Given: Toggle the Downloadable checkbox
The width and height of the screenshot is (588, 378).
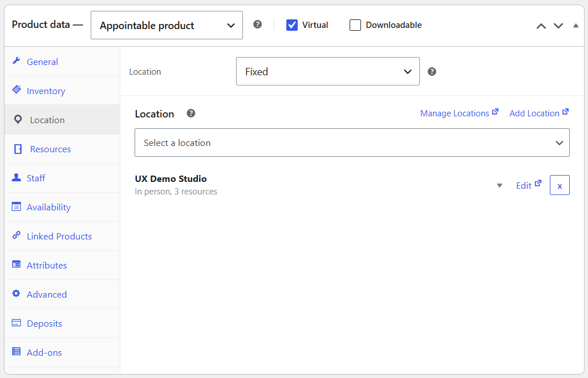Looking at the screenshot, I should [355, 25].
